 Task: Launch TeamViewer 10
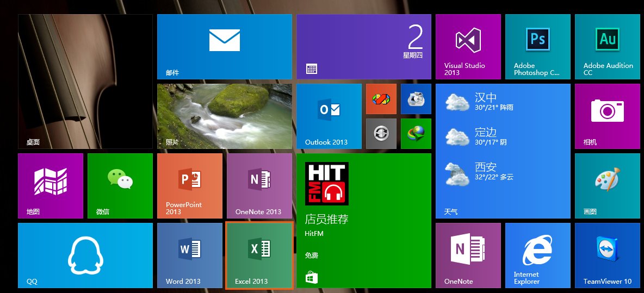608,255
